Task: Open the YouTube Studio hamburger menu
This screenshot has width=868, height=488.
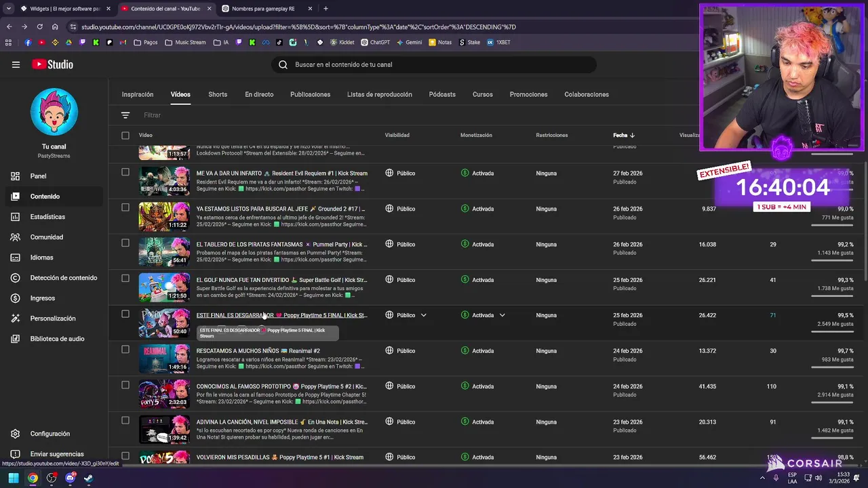Action: pyautogui.click(x=16, y=64)
